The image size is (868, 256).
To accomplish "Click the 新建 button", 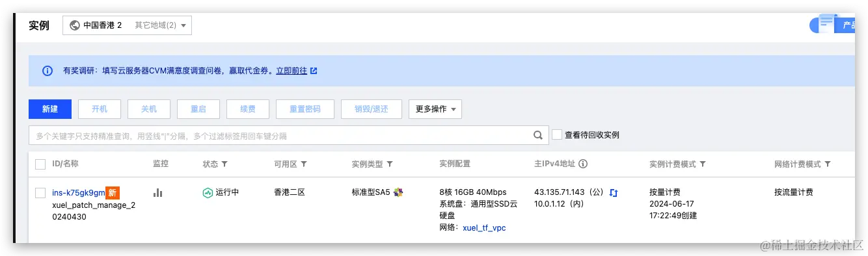I will (x=50, y=109).
